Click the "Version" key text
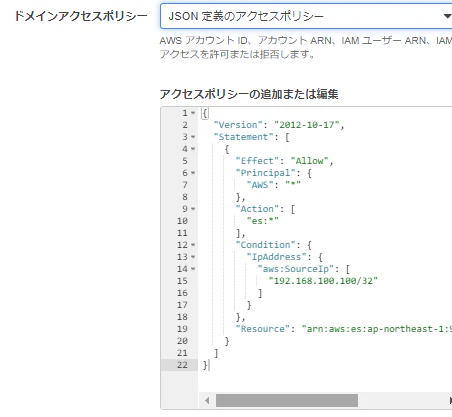This screenshot has width=452, height=417. pos(238,125)
